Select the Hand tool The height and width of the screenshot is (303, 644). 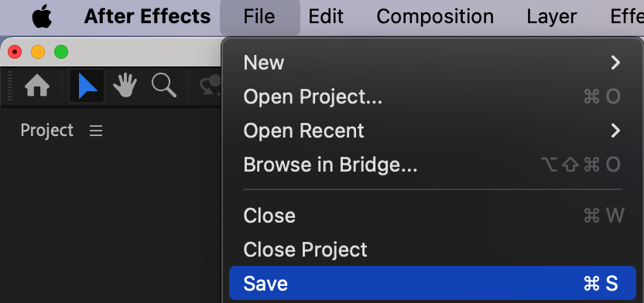click(125, 86)
